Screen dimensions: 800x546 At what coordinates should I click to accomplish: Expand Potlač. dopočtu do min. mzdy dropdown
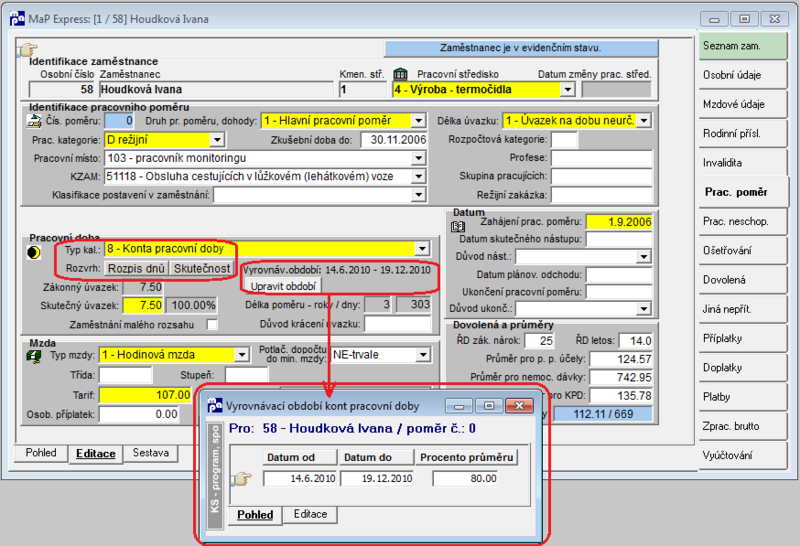point(423,355)
